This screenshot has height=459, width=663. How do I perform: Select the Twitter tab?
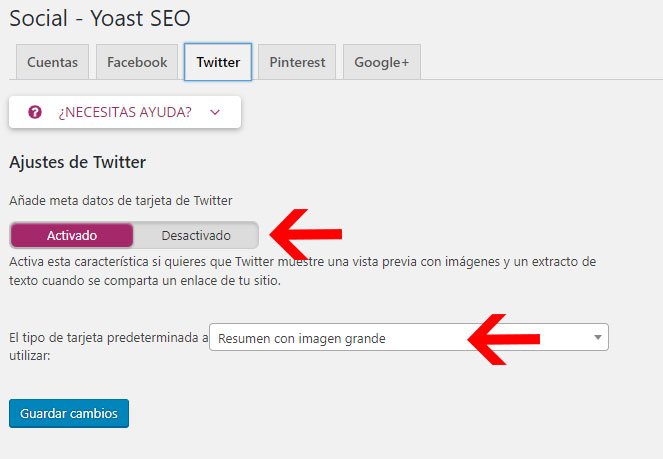tap(218, 62)
